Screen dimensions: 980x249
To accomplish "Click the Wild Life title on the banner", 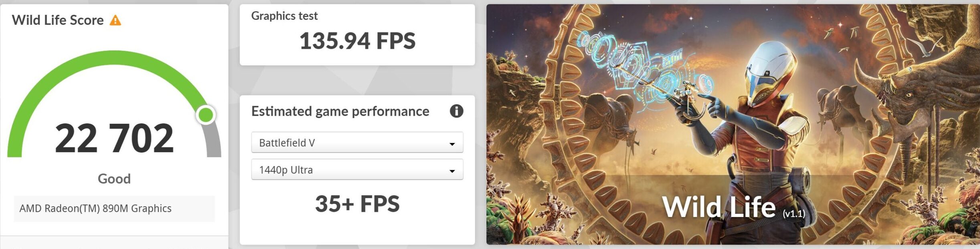I will pyautogui.click(x=719, y=207).
